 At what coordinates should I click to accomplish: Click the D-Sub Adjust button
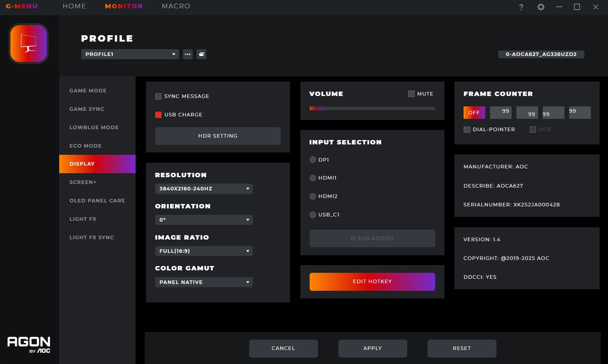tap(372, 238)
